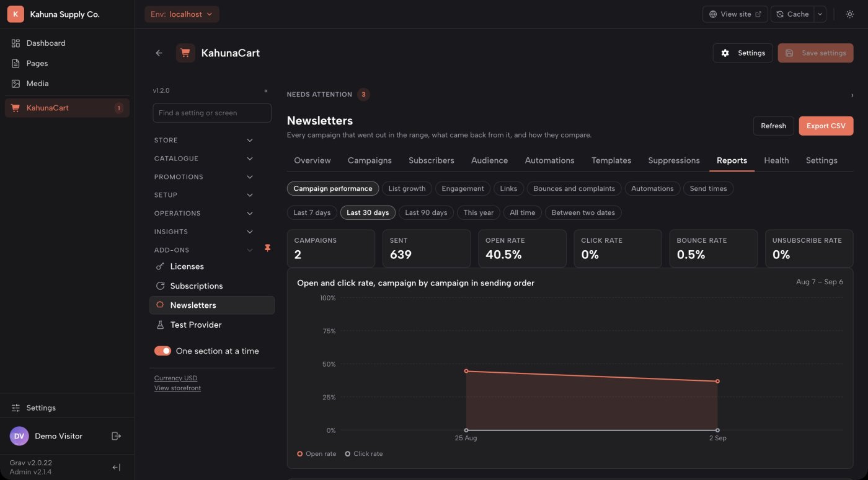868x480 pixels.
Task: Expand the CATALOGUE section
Action: click(x=205, y=159)
